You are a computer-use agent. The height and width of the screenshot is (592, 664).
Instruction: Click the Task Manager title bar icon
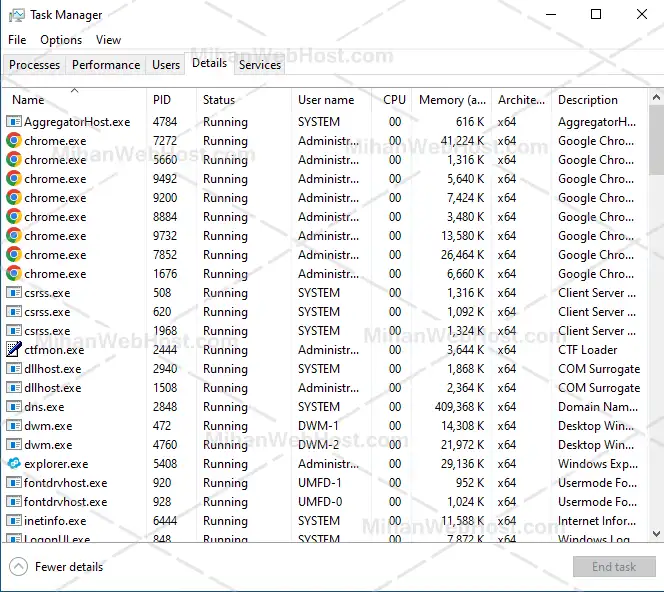coord(16,15)
